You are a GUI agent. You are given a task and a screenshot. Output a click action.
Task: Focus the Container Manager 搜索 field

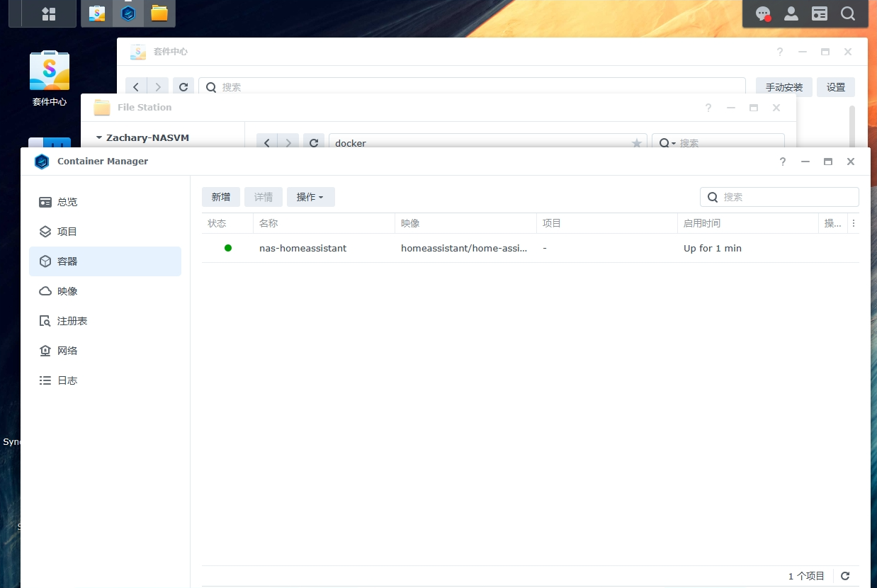pyautogui.click(x=779, y=197)
